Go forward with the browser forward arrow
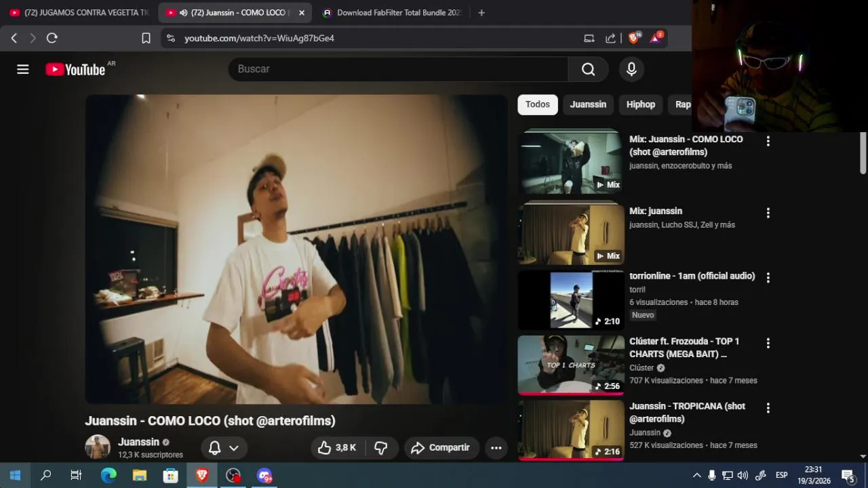The width and height of the screenshot is (868, 488). [x=33, y=38]
